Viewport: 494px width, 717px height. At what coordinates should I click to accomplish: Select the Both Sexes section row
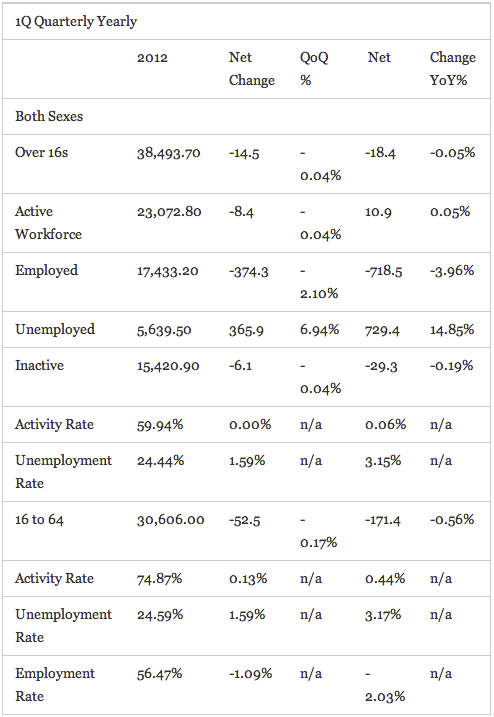(246, 116)
